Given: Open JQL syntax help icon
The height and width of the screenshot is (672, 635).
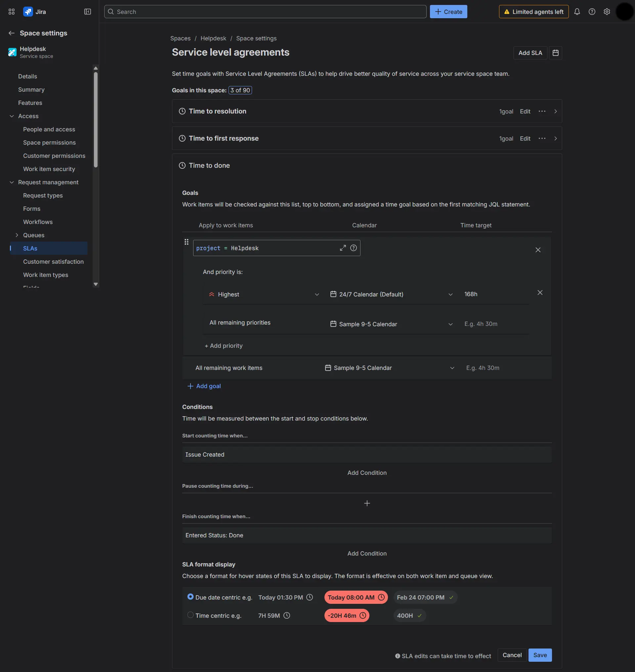Looking at the screenshot, I should (353, 248).
